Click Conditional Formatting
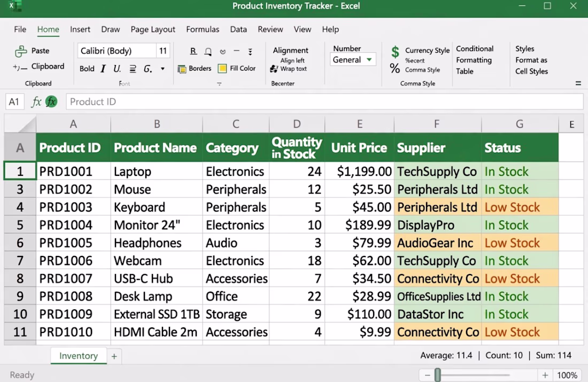Image resolution: width=588 pixels, height=382 pixels. coord(475,54)
